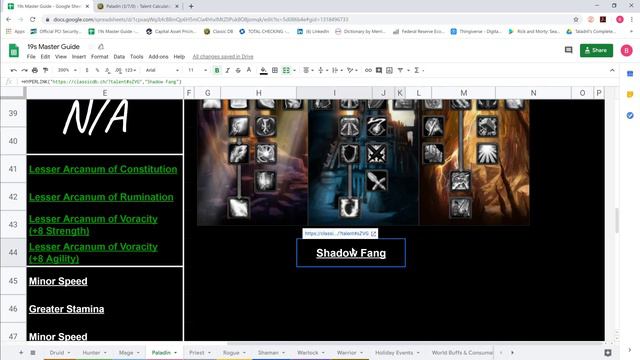Format cell as percent
The width and height of the screenshot is (640, 360).
(97, 70)
